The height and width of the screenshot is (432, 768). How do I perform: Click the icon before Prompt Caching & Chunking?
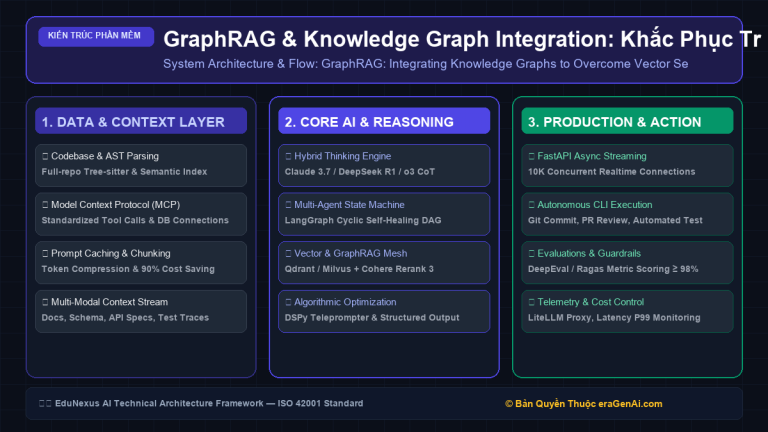coord(45,253)
